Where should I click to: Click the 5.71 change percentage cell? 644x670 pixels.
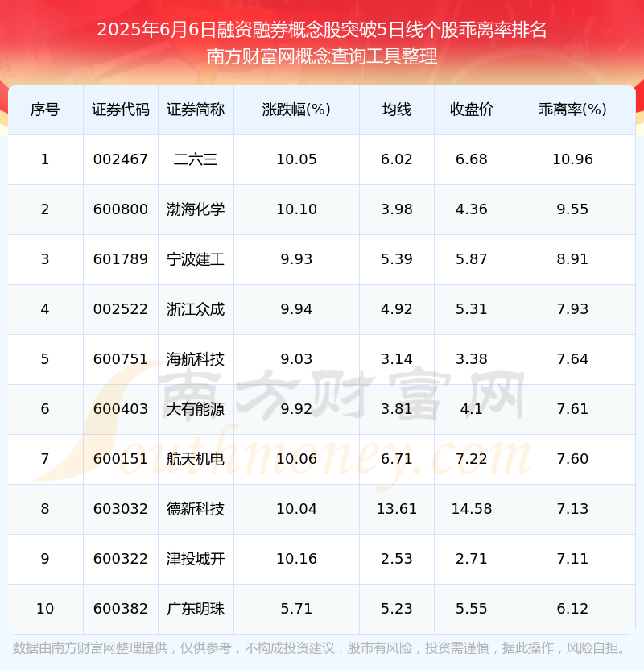pyautogui.click(x=296, y=609)
